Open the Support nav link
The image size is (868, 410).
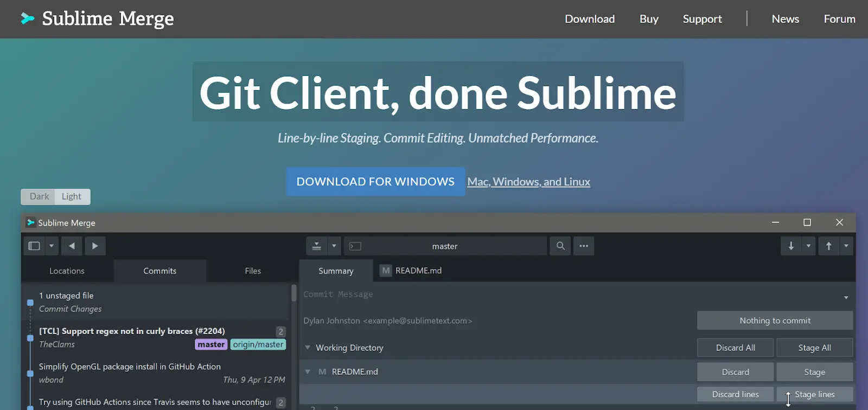point(702,19)
